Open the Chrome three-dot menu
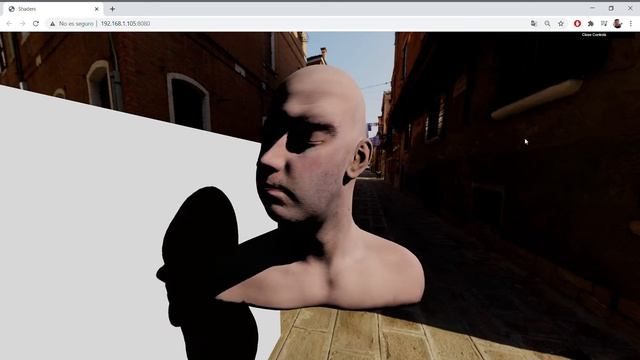The image size is (640, 360). pyautogui.click(x=631, y=24)
